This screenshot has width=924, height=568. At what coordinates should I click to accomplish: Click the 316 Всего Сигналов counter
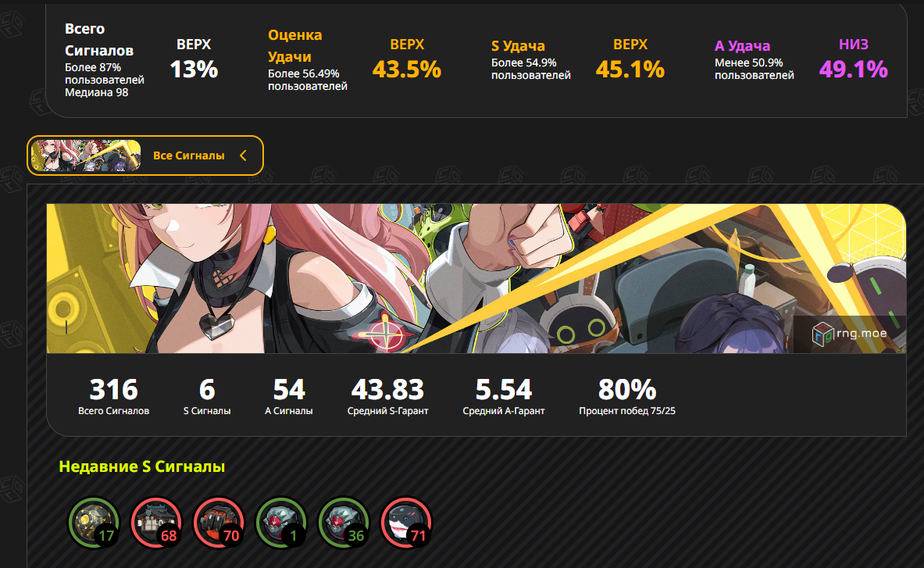pyautogui.click(x=114, y=397)
